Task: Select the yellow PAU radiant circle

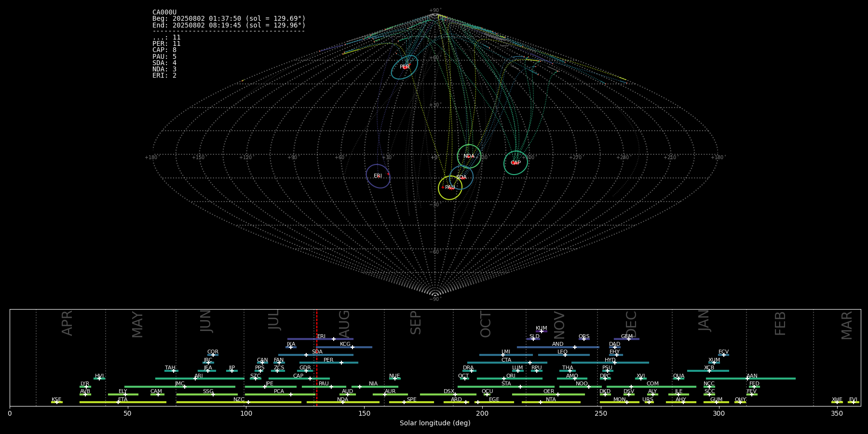Action: click(450, 188)
